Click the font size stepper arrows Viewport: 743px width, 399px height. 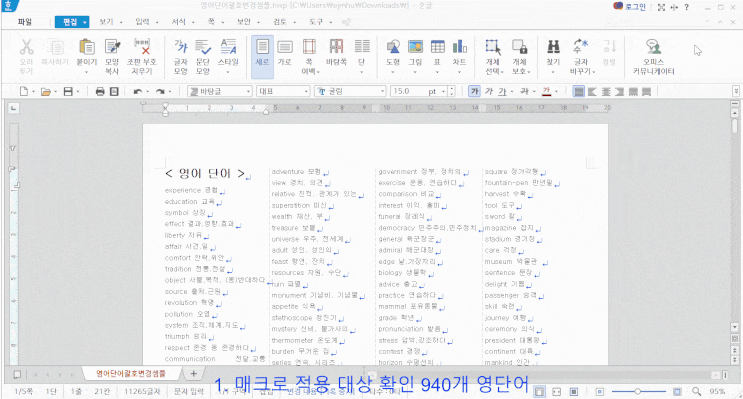coord(452,91)
